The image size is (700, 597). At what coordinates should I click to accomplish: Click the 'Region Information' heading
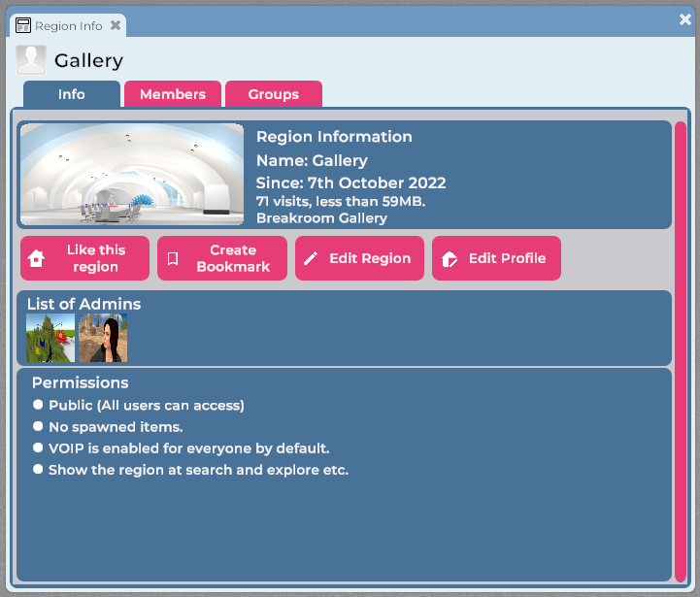[334, 137]
